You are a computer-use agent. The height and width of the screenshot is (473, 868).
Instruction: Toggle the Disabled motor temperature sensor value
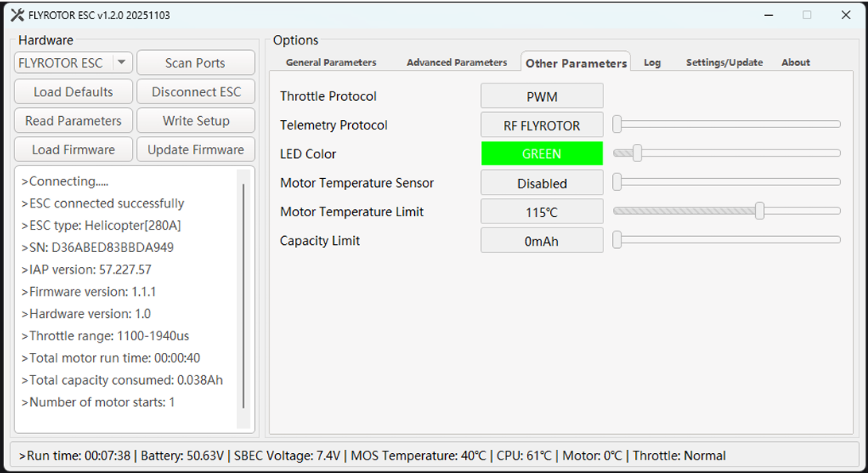click(x=541, y=183)
